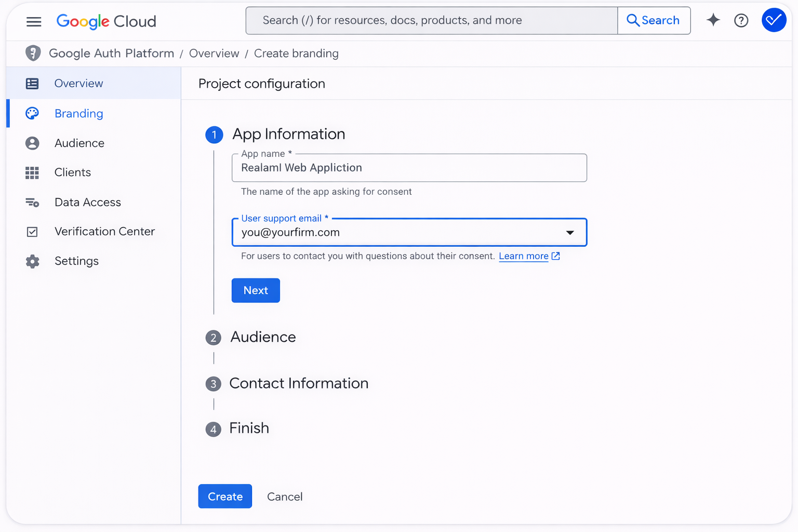Image resolution: width=798 pixels, height=532 pixels.
Task: Open the Learn more link
Action: [524, 256]
